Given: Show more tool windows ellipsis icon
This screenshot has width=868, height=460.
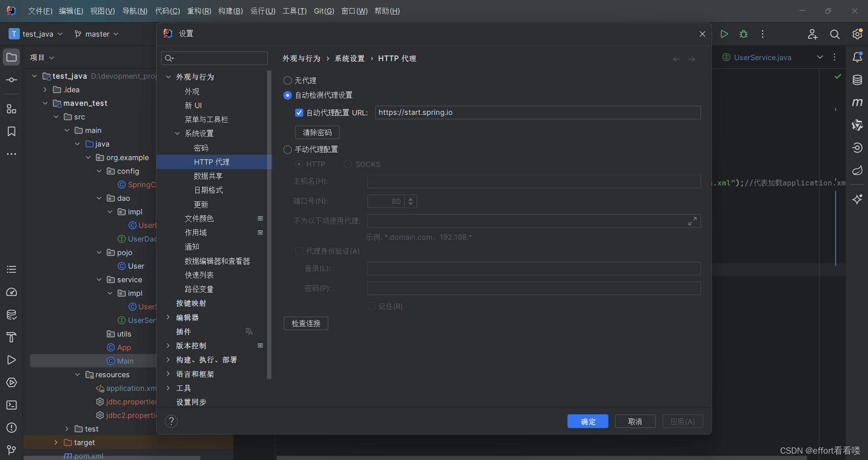Looking at the screenshot, I should coord(12,154).
